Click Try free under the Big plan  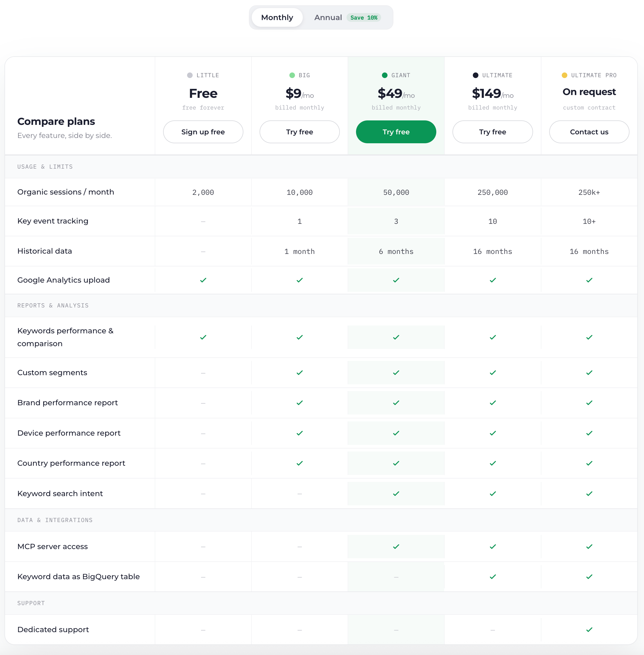point(299,132)
